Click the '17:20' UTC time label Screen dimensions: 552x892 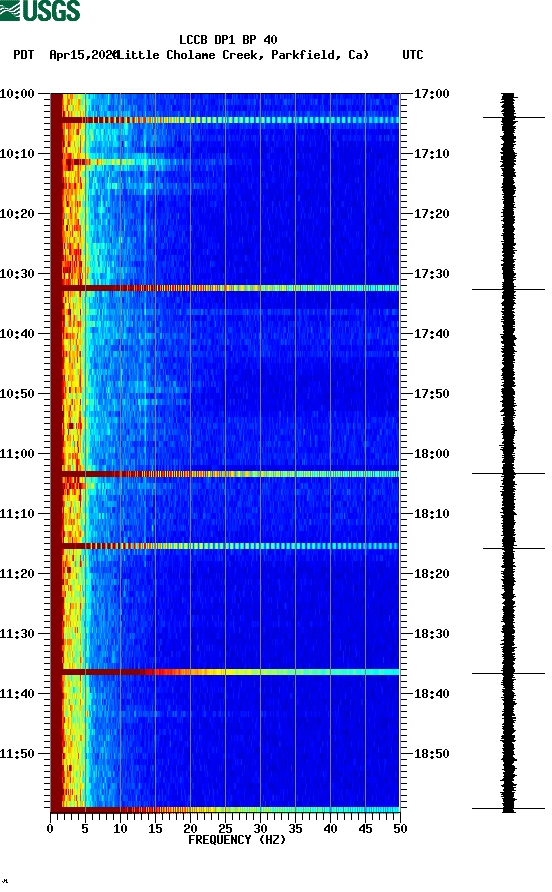pyautogui.click(x=432, y=214)
